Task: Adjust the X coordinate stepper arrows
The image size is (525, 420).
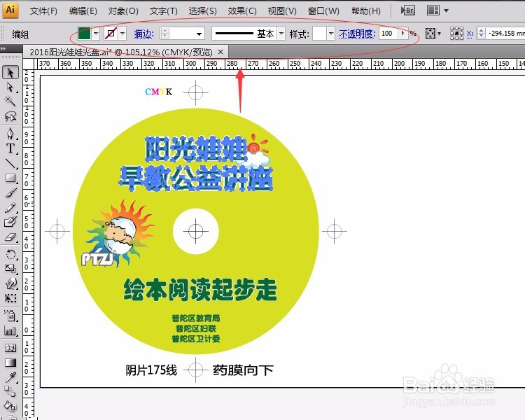Action: tap(482, 34)
